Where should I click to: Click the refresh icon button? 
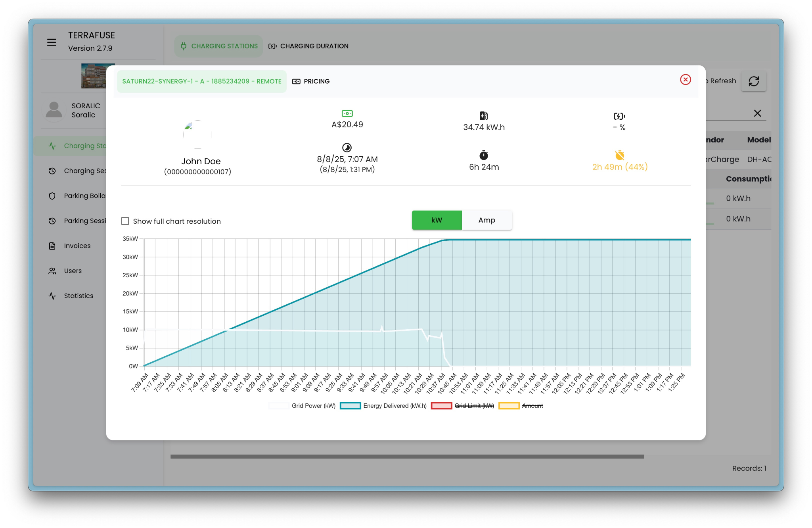tap(753, 81)
